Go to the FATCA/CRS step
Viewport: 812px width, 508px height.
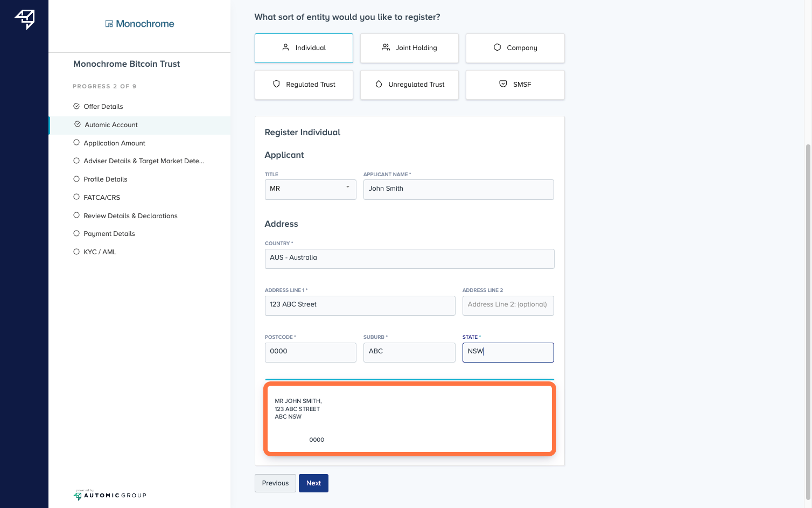[x=102, y=198]
